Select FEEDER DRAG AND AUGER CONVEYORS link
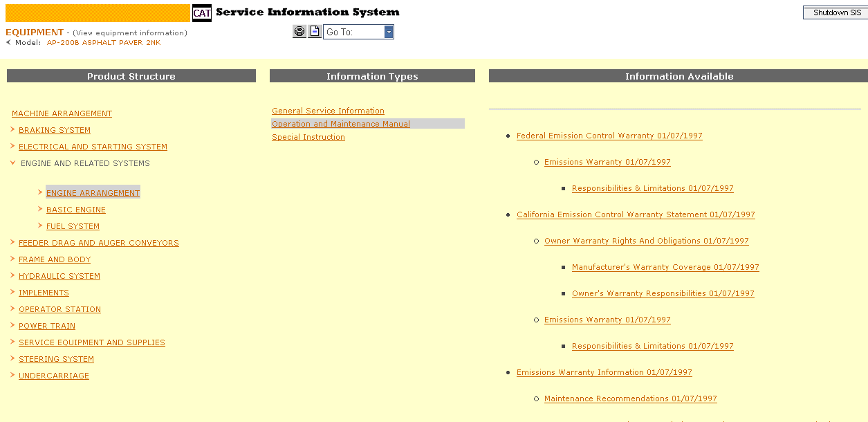The image size is (868, 422). [x=99, y=243]
